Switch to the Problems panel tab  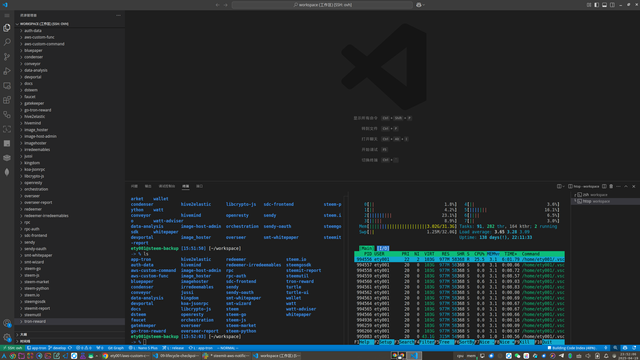coord(134,187)
